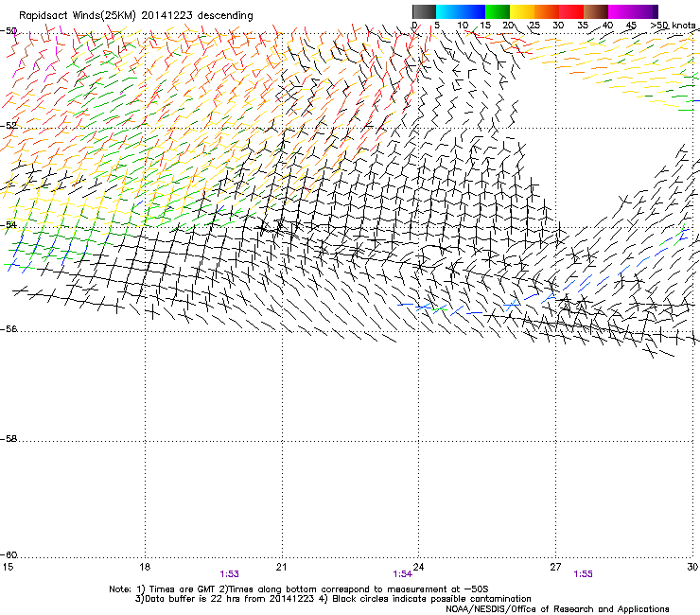The width and height of the screenshot is (700, 615).
Task: Click the '45' legend scale value
Action: pos(631,26)
